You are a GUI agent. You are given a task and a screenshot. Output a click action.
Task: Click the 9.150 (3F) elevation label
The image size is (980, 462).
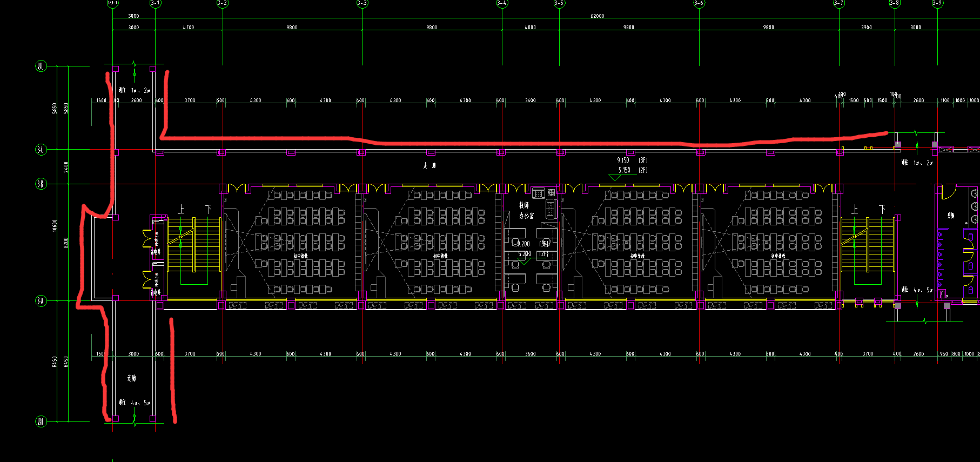click(632, 160)
